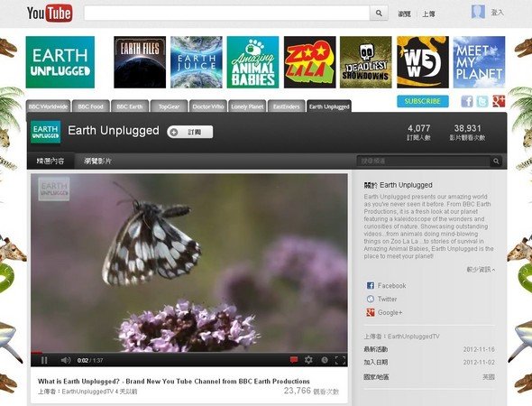Switch to the BBC Worldwide tab

pos(48,106)
